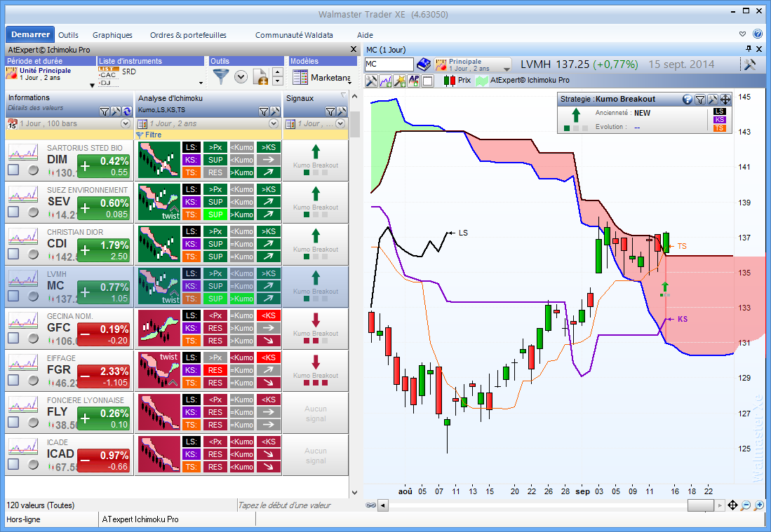Screen dimensions: 771x532
Task: Click the green +0.77% button for MC
Action: [x=104, y=292]
